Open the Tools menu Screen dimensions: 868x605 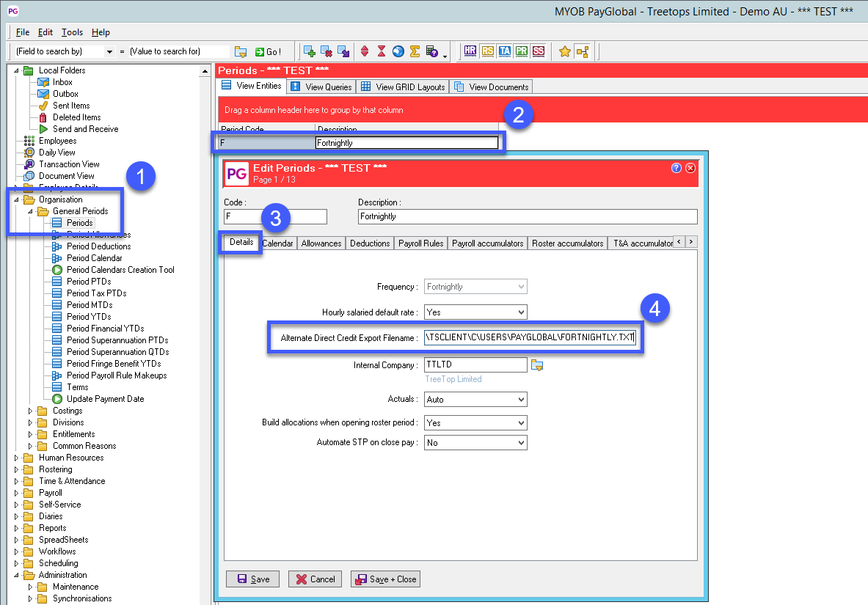pos(72,32)
